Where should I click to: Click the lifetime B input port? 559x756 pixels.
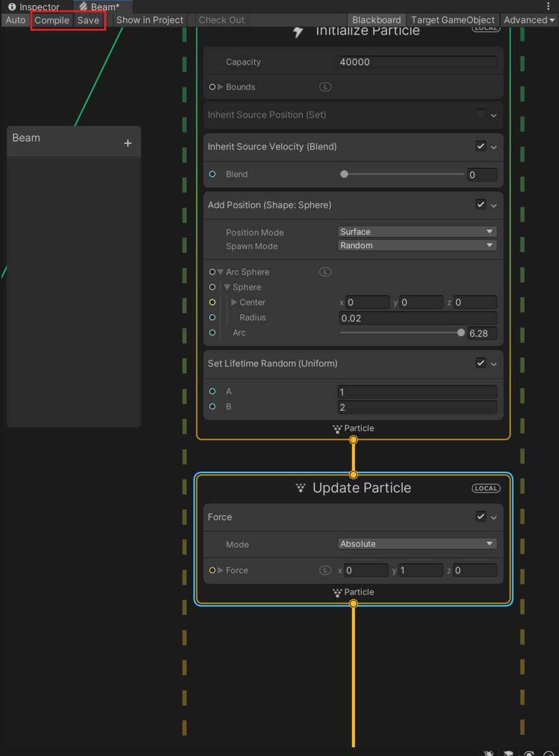point(212,407)
